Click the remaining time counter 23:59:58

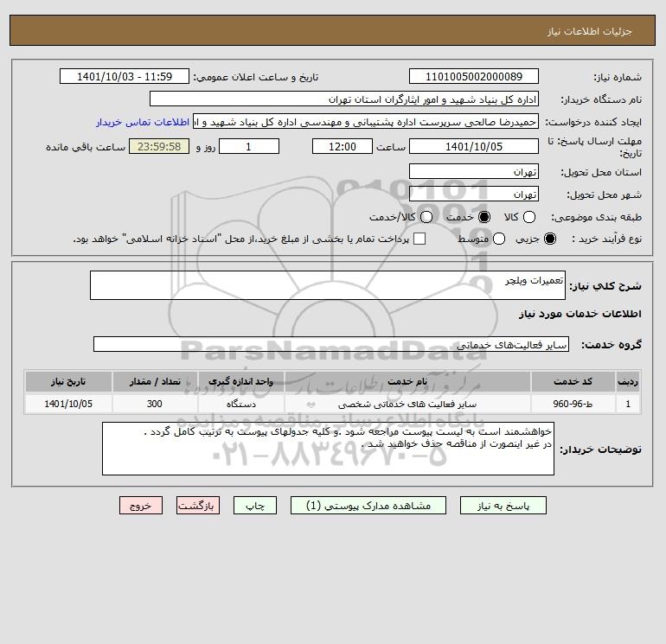point(159,146)
